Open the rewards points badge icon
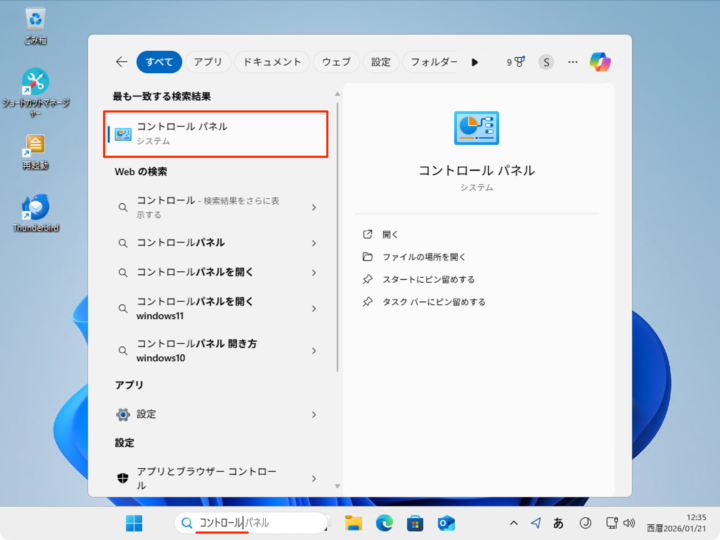Screen dimensions: 720x540 click(516, 62)
